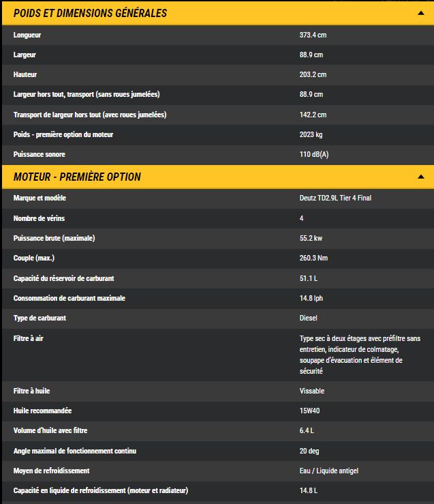434x504 pixels.
Task: Click the Deutz TD2.9L Tier 4 Final value
Action: [335, 198]
